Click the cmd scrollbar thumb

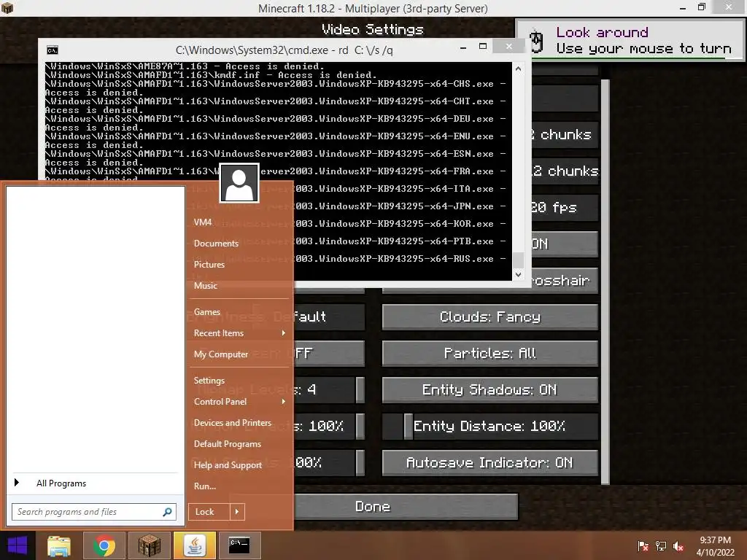point(519,260)
